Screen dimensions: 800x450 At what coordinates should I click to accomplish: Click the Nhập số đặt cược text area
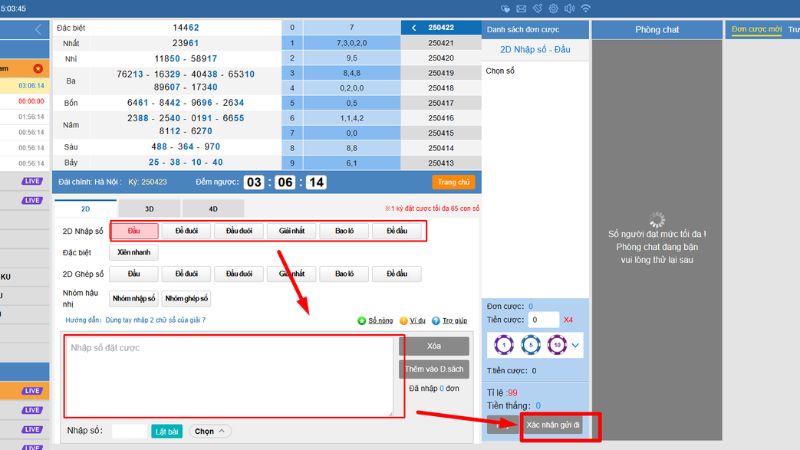coord(229,375)
